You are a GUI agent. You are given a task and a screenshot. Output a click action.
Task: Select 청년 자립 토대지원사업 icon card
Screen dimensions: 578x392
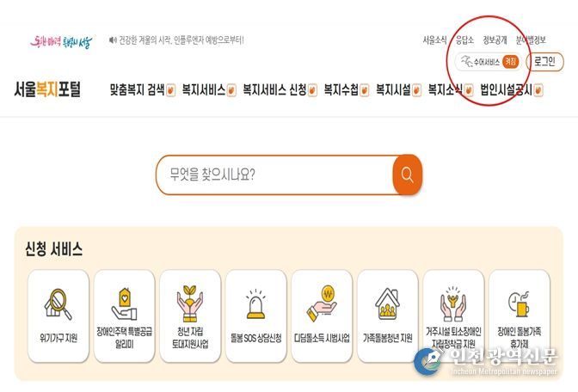(x=190, y=315)
